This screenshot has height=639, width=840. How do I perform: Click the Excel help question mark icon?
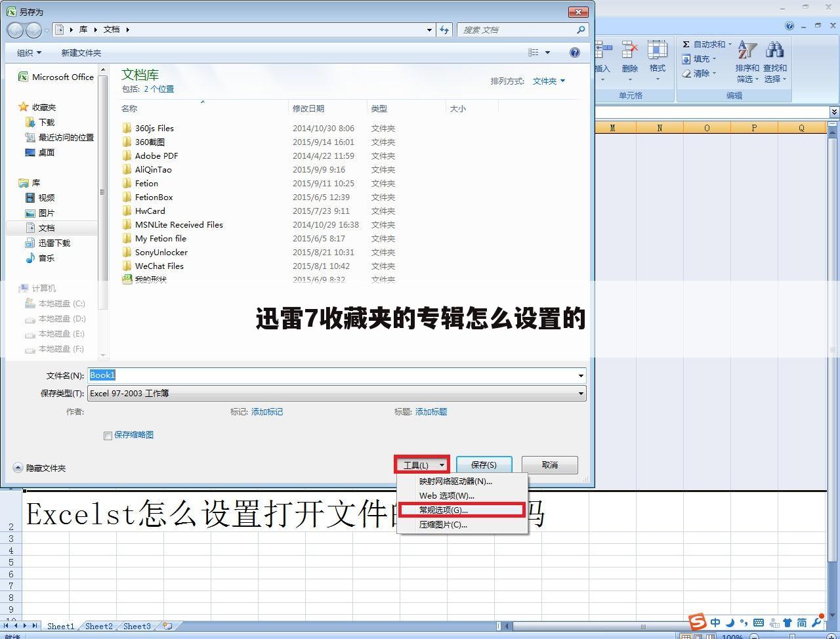pos(789,26)
